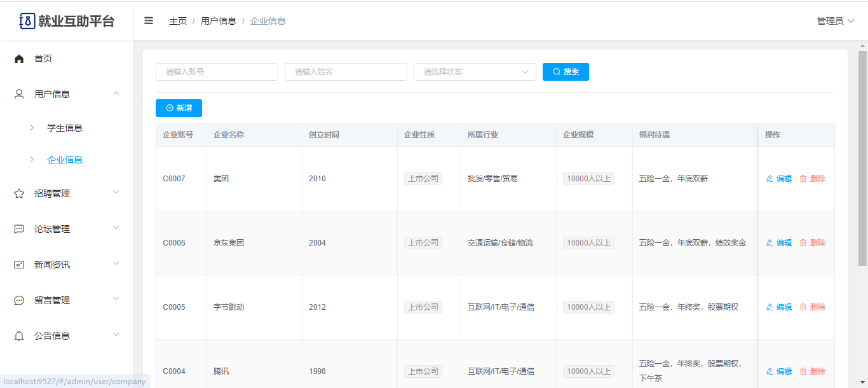This screenshot has height=388, width=868.
Task: Click the news card icon for 新闻资讯
Action: coord(19,265)
